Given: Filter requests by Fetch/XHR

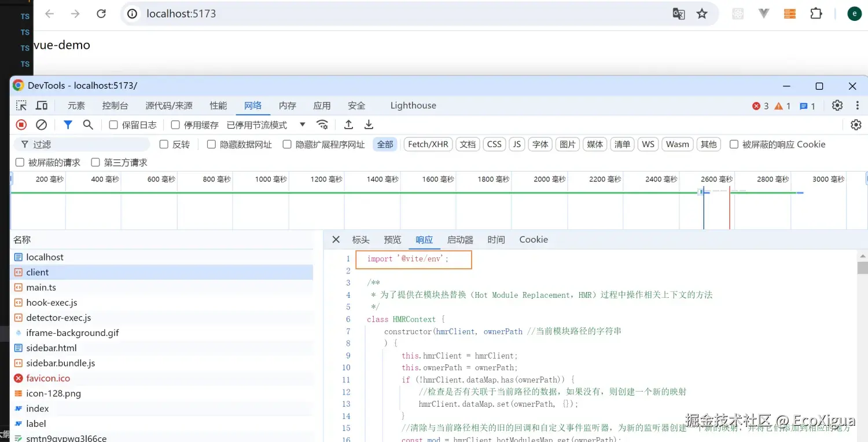Looking at the screenshot, I should [x=428, y=144].
